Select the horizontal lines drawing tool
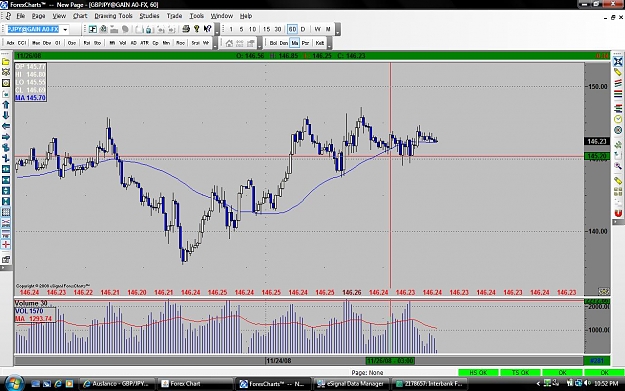Image resolution: width=625 pixels, height=391 pixels. (x=618, y=94)
